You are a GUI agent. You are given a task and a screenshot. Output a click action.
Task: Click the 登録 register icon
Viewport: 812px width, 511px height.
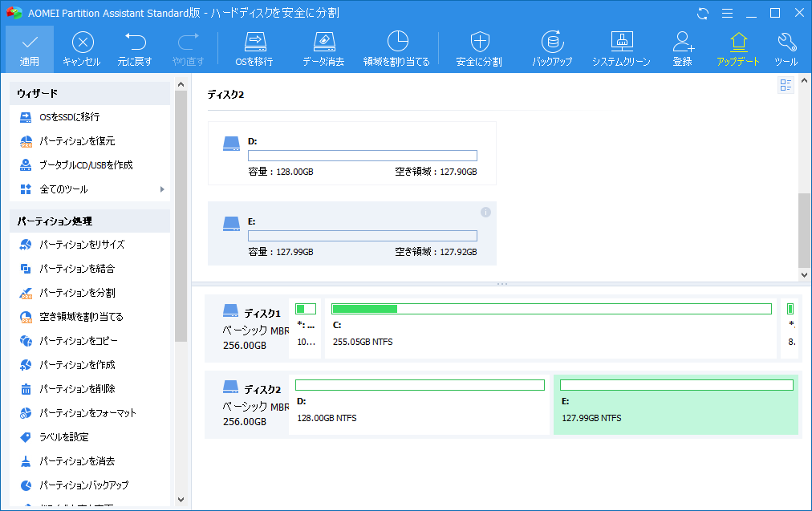683,49
